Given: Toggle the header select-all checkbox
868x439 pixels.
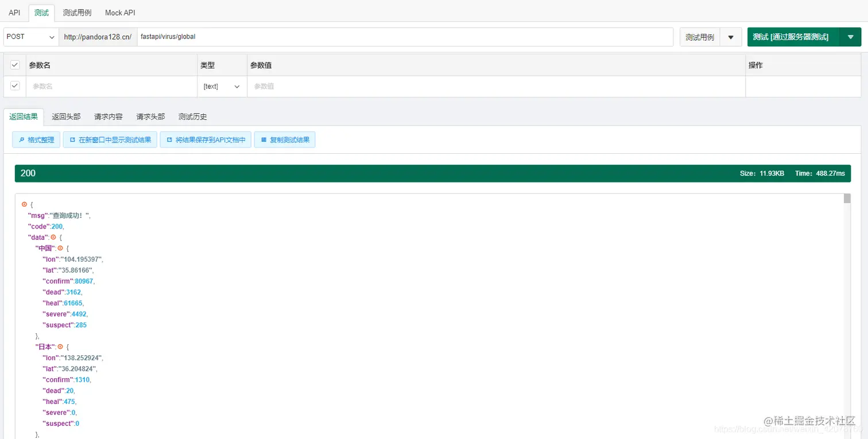Looking at the screenshot, I should pos(15,65).
